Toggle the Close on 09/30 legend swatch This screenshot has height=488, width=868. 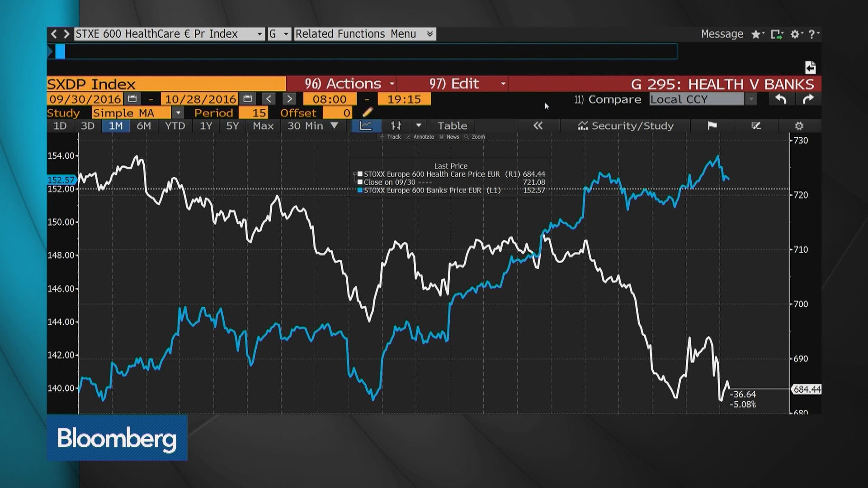pos(360,182)
